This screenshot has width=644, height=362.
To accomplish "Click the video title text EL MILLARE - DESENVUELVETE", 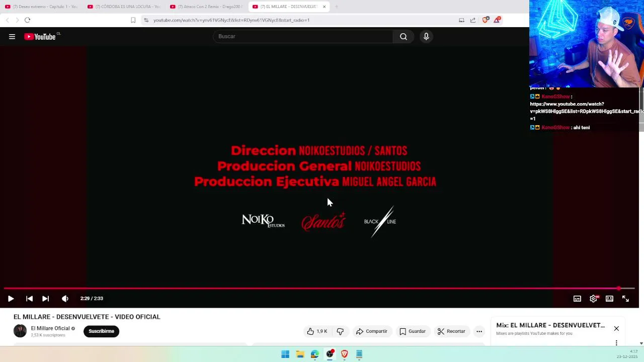I will [87, 317].
